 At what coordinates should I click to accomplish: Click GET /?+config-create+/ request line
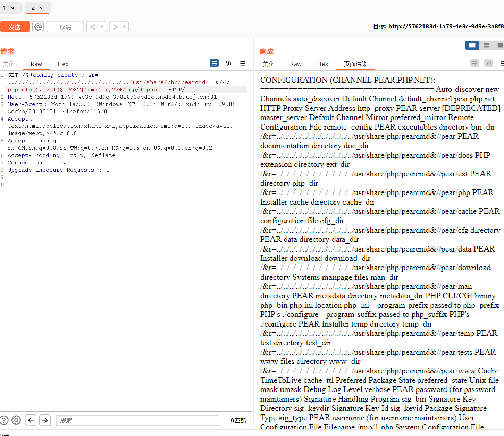[53, 75]
